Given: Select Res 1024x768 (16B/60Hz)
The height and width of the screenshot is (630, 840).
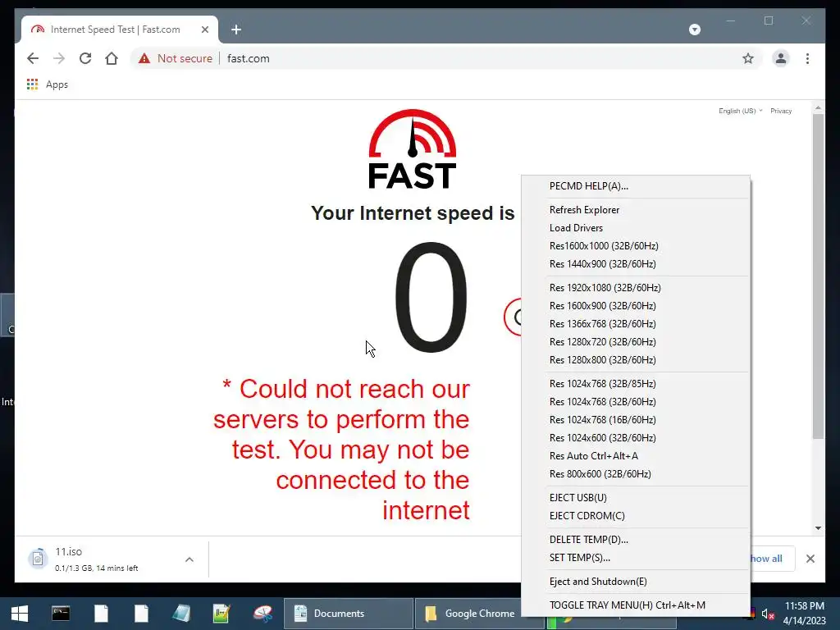Looking at the screenshot, I should click(636, 419).
